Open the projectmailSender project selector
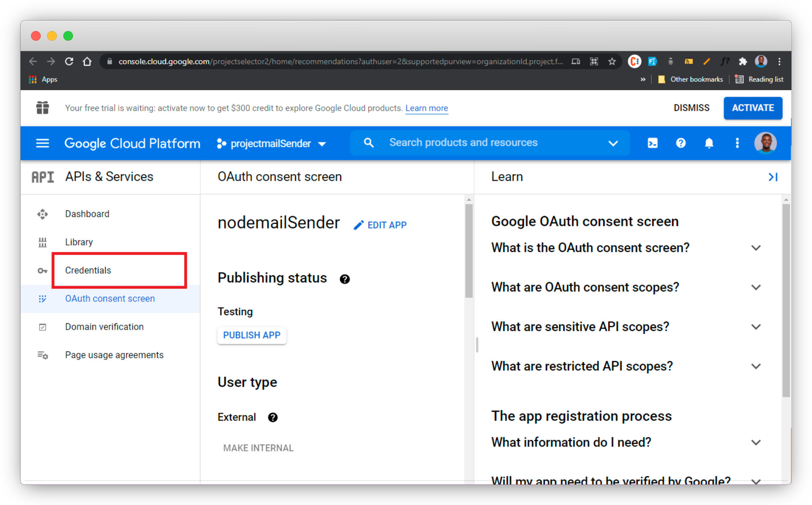 pos(271,143)
